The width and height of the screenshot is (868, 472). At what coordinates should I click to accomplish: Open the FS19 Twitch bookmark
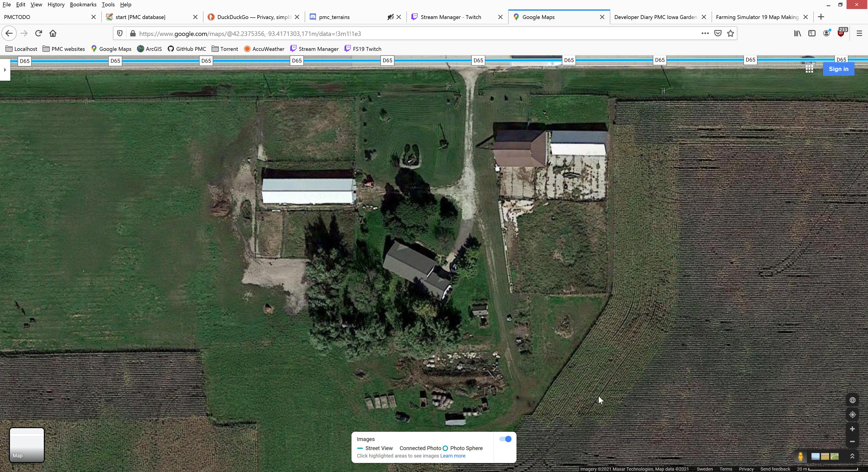coord(363,49)
